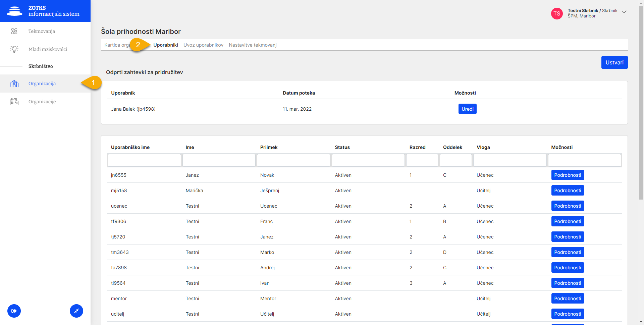Focus the Ime filter field
The width and height of the screenshot is (644, 325).
coord(219,160)
